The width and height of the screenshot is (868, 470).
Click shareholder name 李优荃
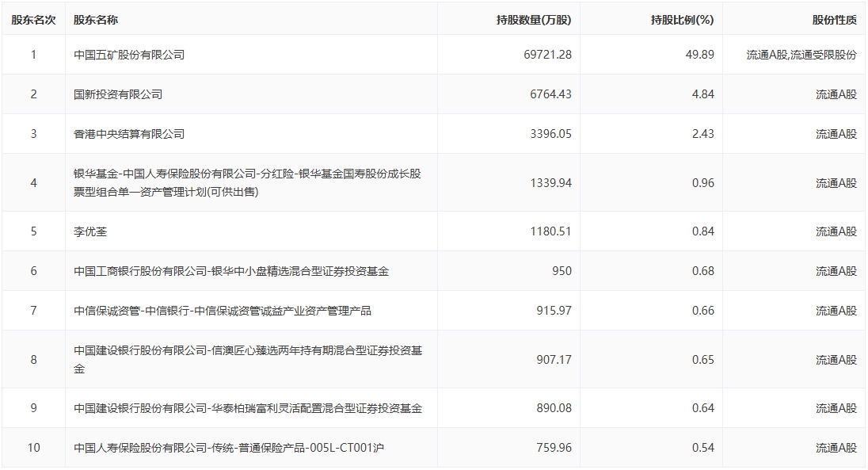point(90,231)
